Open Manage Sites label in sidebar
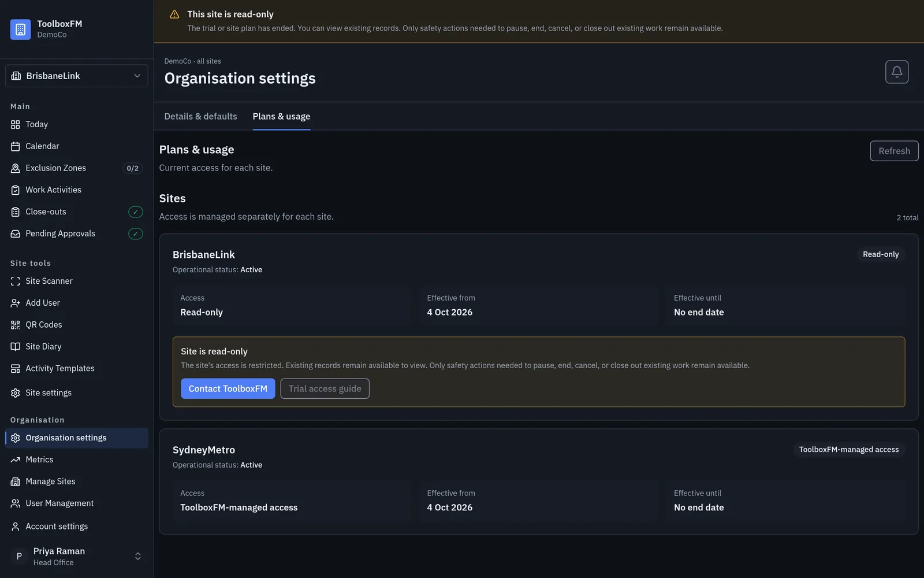 [x=50, y=481]
